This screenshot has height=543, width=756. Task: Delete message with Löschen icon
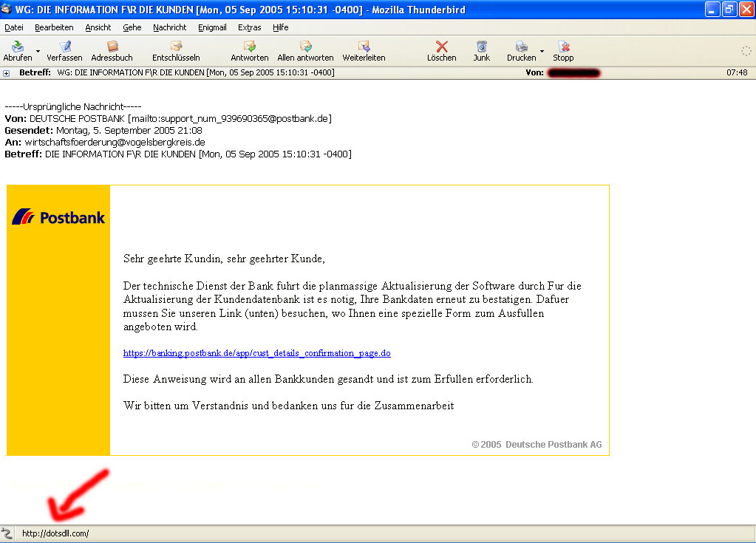[x=442, y=47]
